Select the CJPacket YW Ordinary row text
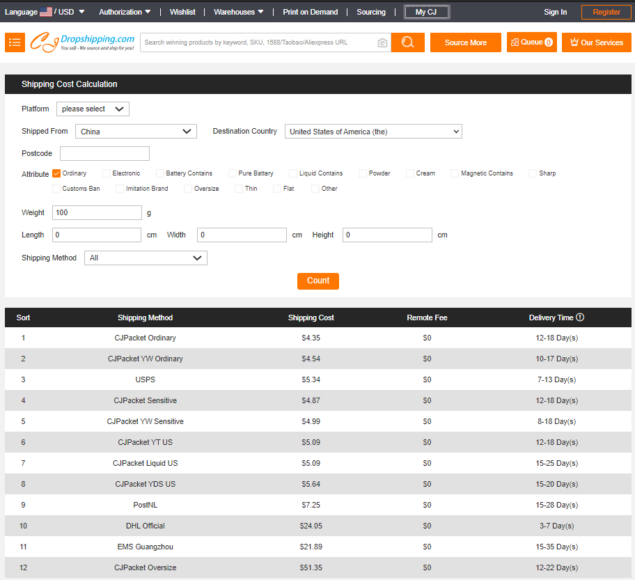This screenshot has width=635, height=580. coord(145,359)
